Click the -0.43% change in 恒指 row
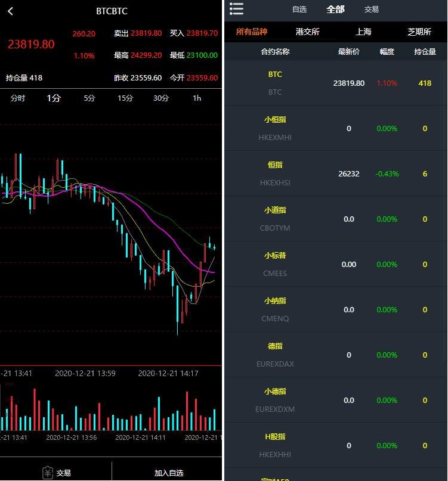 coord(387,173)
